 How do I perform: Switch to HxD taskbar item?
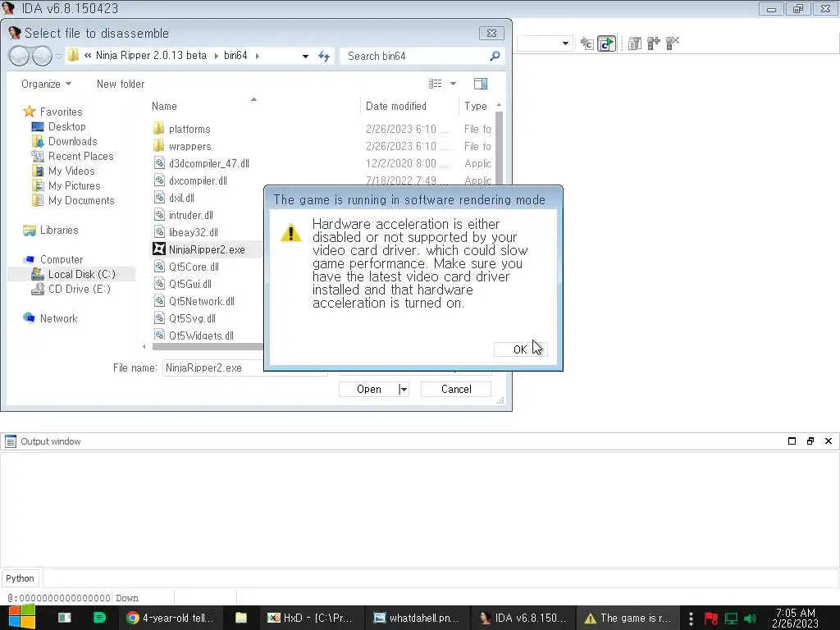311,618
